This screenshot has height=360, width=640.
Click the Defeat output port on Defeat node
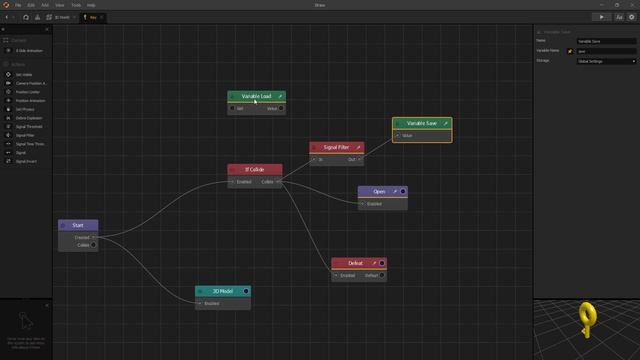pos(382,276)
